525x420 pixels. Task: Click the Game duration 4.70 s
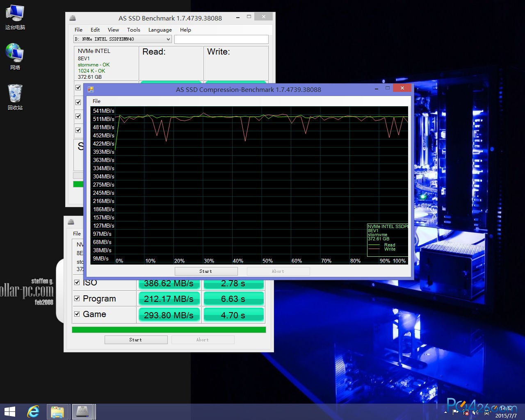coord(233,315)
